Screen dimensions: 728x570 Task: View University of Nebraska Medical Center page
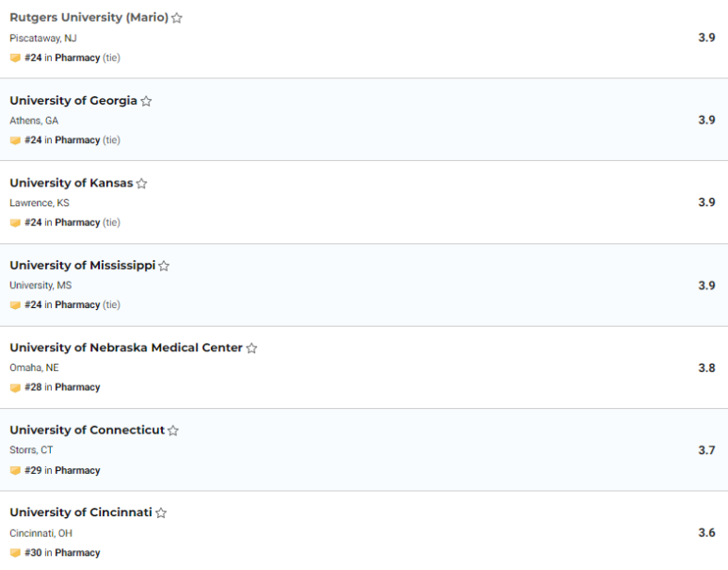point(126,348)
